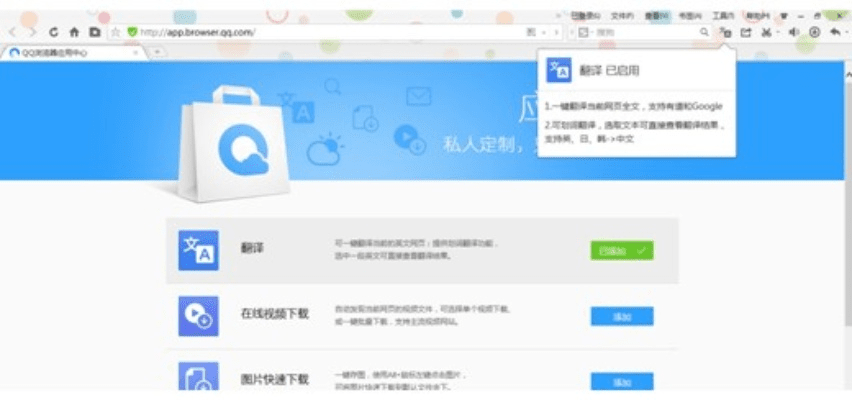Add the 在线视频下载 app
This screenshot has height=400, width=852.
622,316
